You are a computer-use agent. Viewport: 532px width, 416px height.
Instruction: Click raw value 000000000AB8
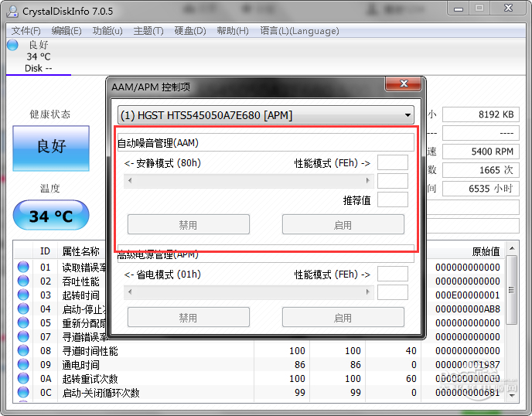click(468, 309)
